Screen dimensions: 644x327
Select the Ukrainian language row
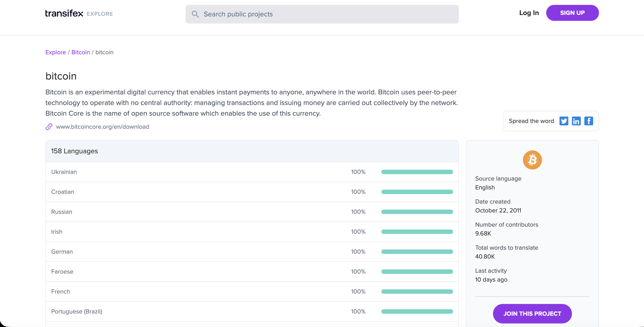point(252,172)
